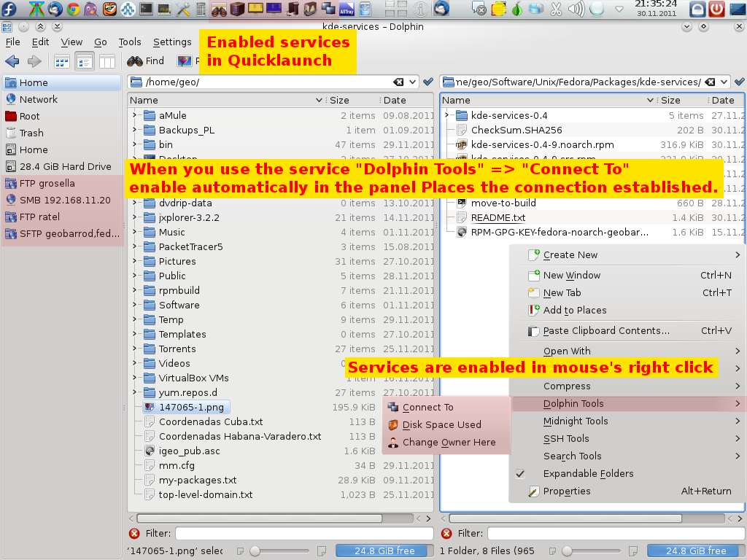Viewport: 747px width, 560px height.
Task: Open the Settings menu
Action: [172, 42]
